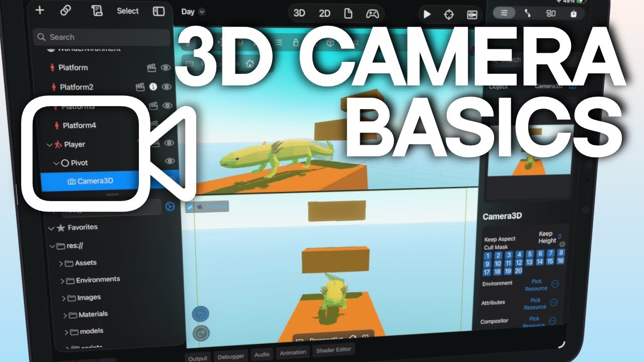Switch to the 3D view

pos(299,14)
